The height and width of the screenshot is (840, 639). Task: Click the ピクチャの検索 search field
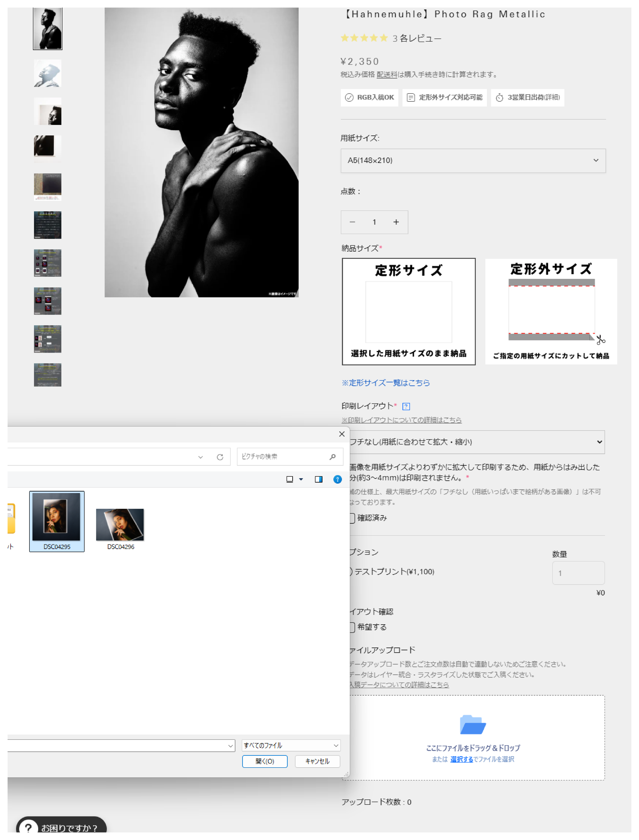281,457
